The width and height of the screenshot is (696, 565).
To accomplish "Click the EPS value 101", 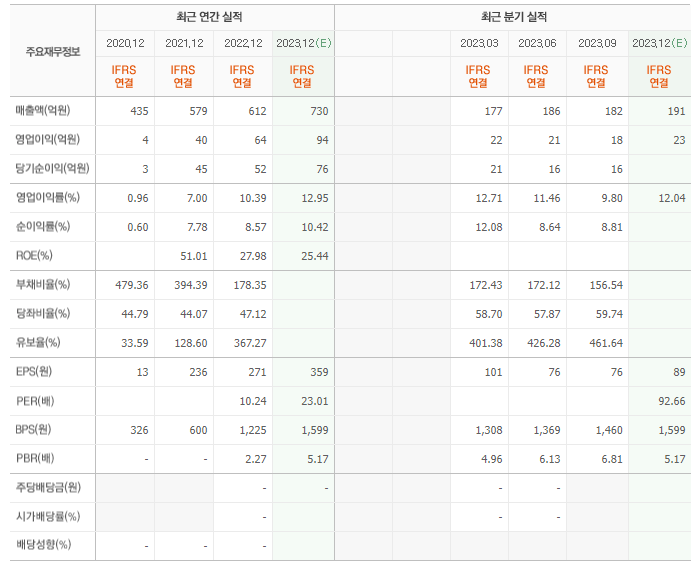I will point(494,372).
